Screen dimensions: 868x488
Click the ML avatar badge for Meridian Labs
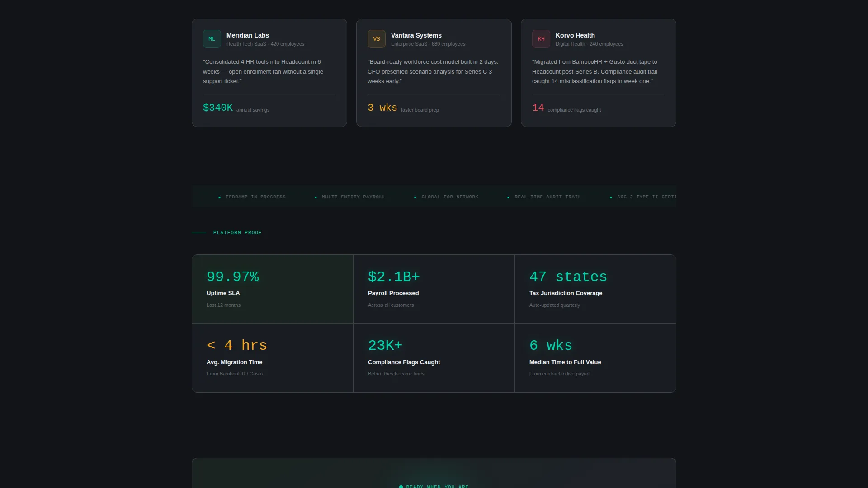[212, 39]
